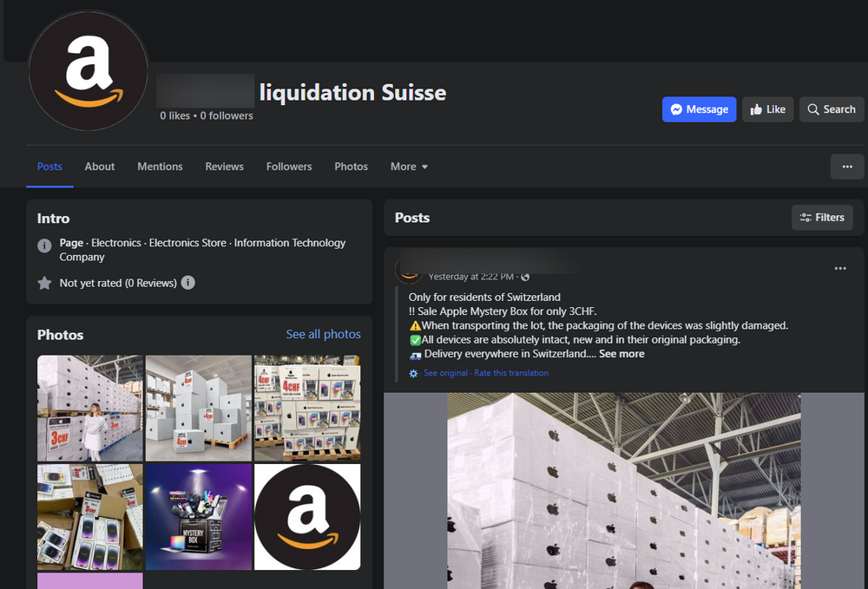Click the post author's small avatar
The image size is (868, 589).
408,270
